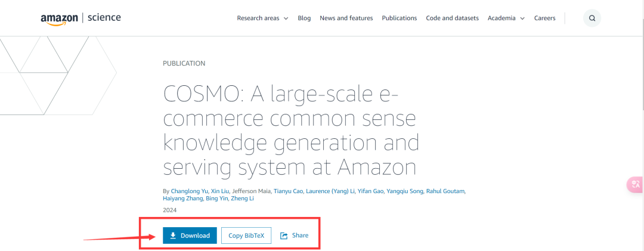This screenshot has height=251, width=644.
Task: Go to News and features
Action: click(x=346, y=18)
